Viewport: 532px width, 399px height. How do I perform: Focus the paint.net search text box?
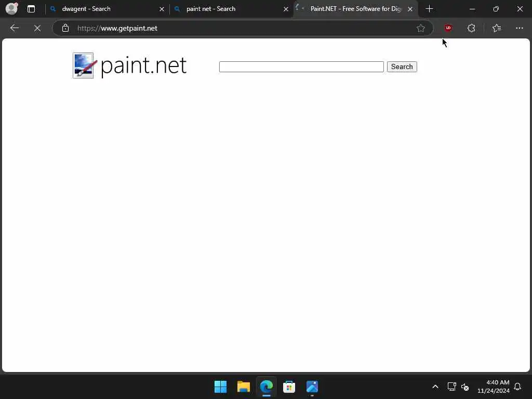(x=301, y=67)
